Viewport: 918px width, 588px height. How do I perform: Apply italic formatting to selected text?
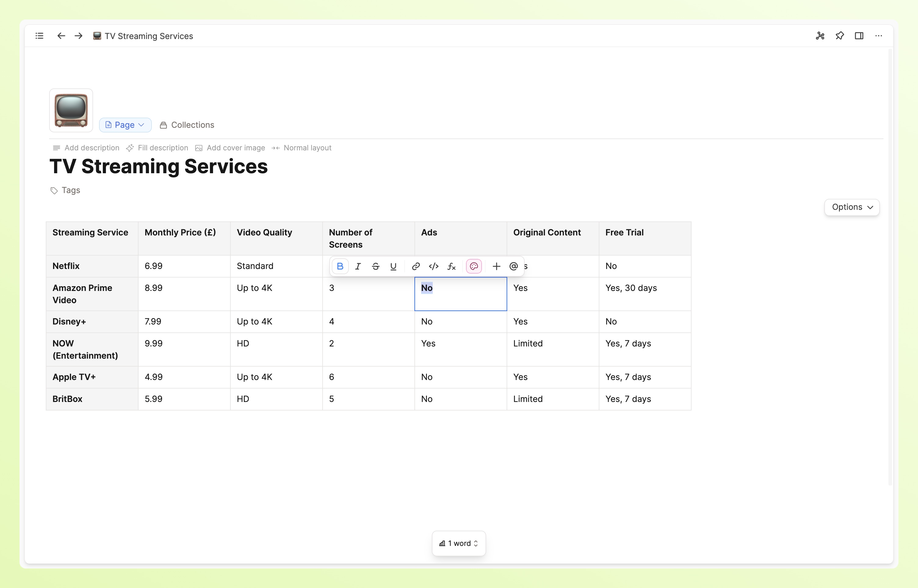point(358,266)
